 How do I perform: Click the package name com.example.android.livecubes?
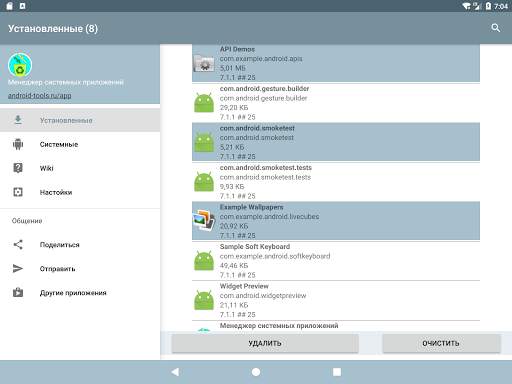tap(269, 217)
